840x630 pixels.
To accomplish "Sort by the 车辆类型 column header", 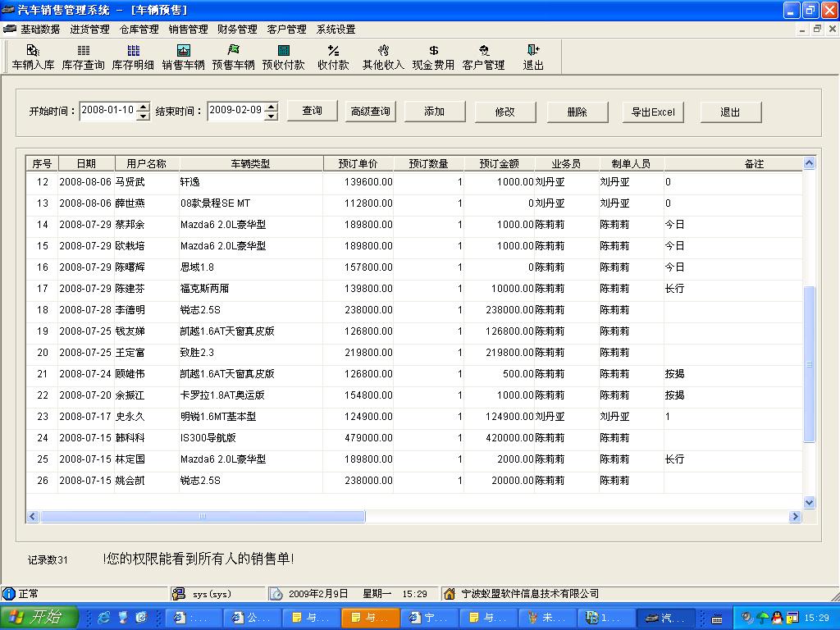I will tap(251, 163).
